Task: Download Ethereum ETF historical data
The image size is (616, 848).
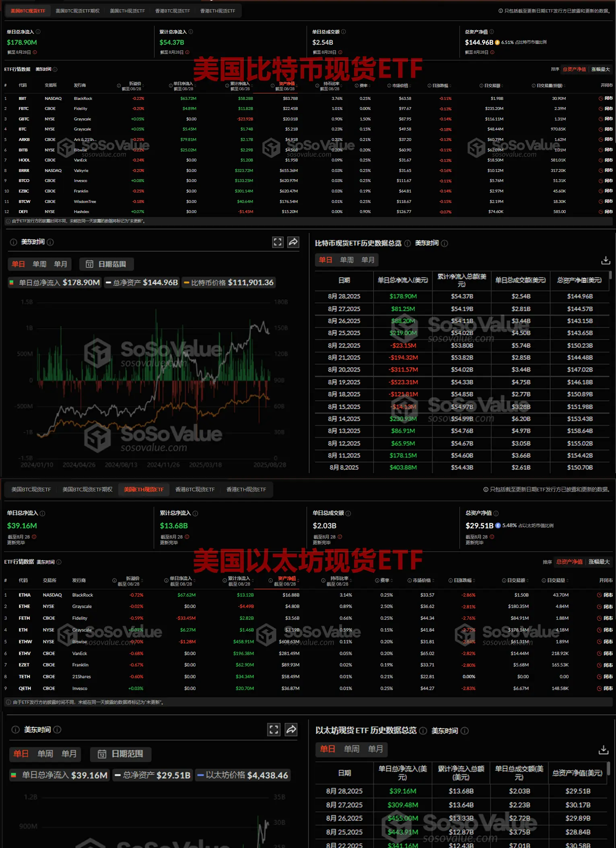Action: click(x=603, y=750)
